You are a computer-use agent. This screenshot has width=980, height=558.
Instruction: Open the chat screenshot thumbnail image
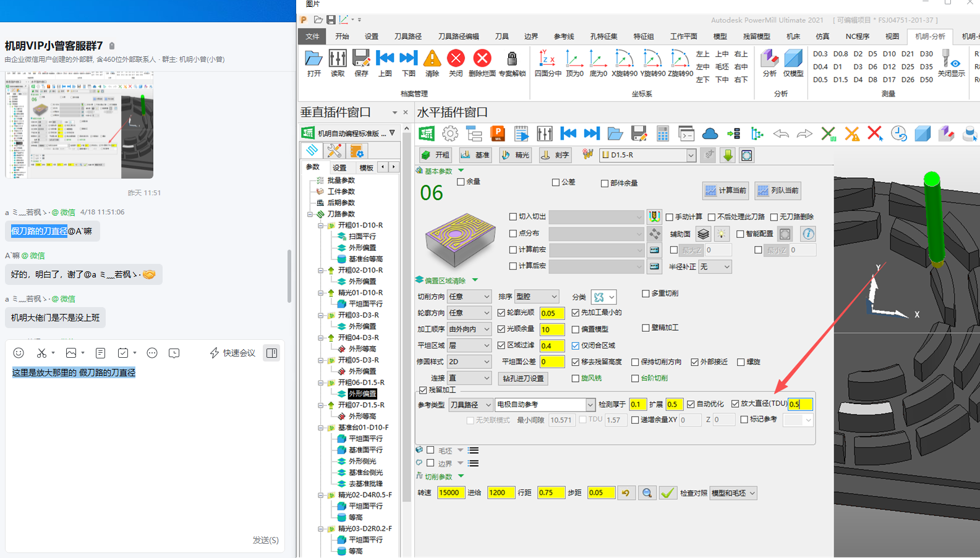point(79,125)
